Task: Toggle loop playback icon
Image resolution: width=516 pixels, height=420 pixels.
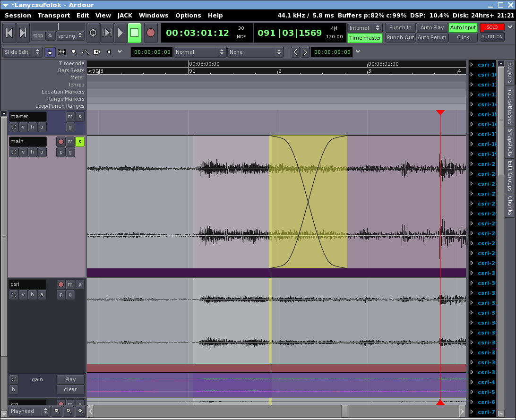Action: [93, 33]
